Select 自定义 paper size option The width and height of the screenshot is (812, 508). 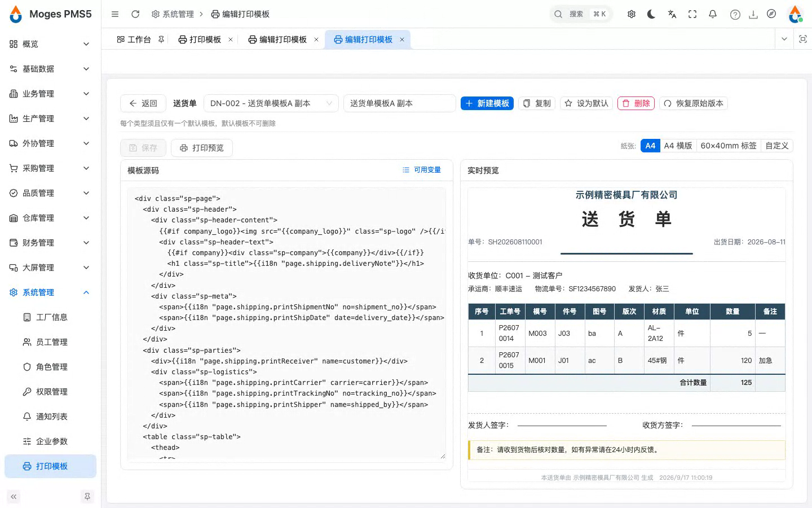(x=777, y=146)
